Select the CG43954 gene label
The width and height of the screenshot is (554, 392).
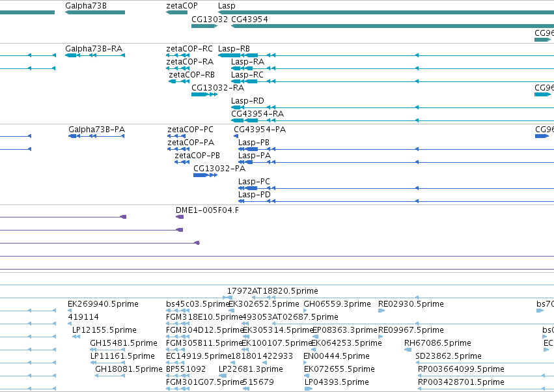click(249, 19)
